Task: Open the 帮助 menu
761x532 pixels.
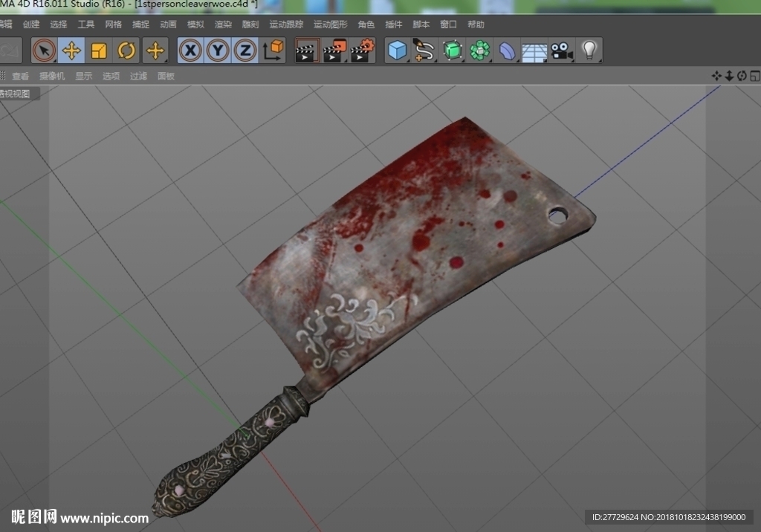Action: (x=476, y=25)
